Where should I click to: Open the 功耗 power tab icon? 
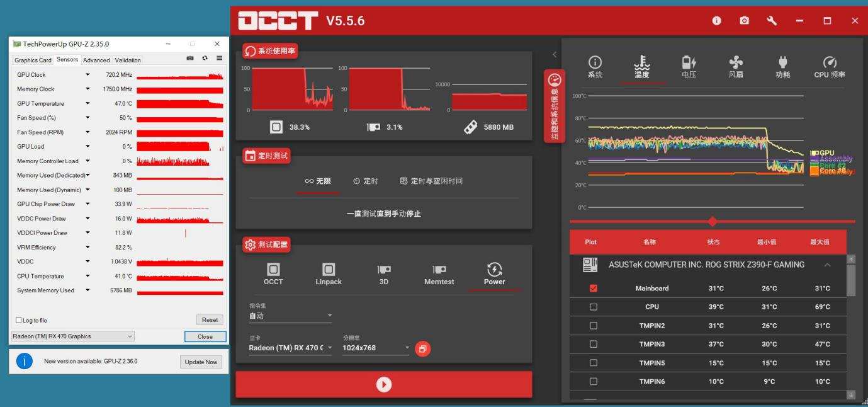pos(782,62)
